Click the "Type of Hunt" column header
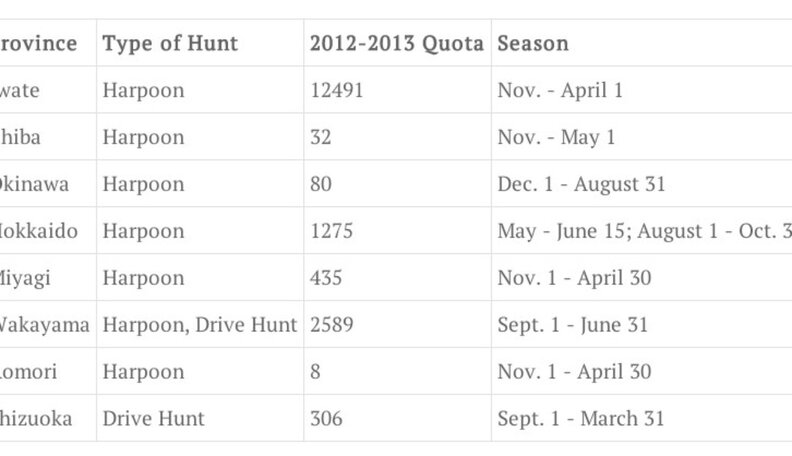This screenshot has width=792, height=456. [x=170, y=44]
